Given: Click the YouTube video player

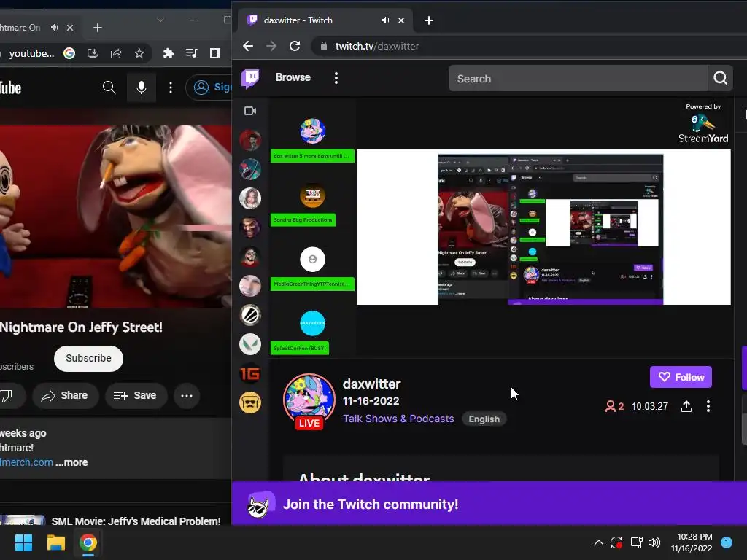Looking at the screenshot, I should (116, 216).
